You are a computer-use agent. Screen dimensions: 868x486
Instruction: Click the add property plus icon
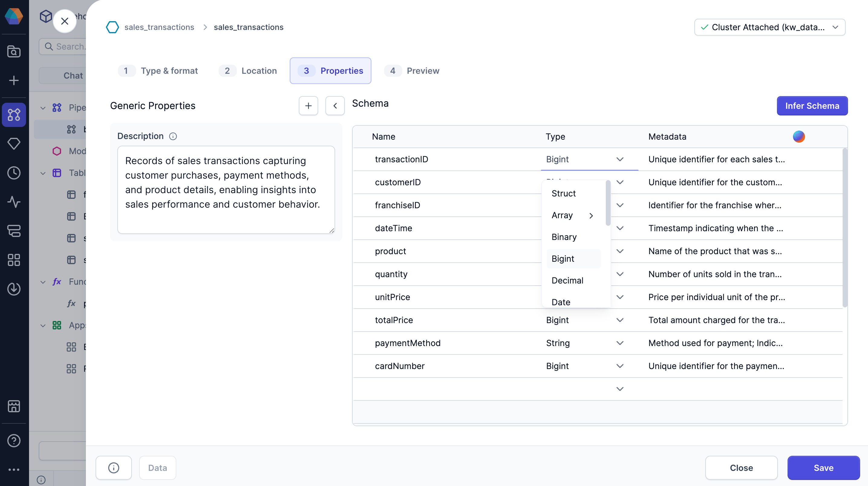click(x=308, y=106)
